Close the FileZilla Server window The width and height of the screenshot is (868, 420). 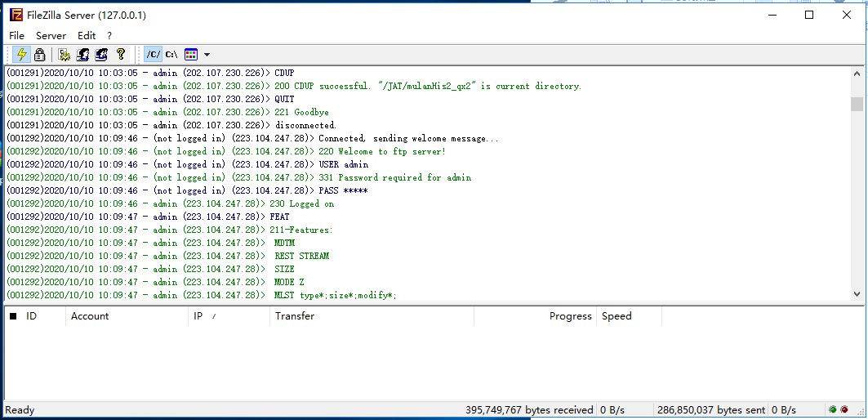tap(847, 15)
